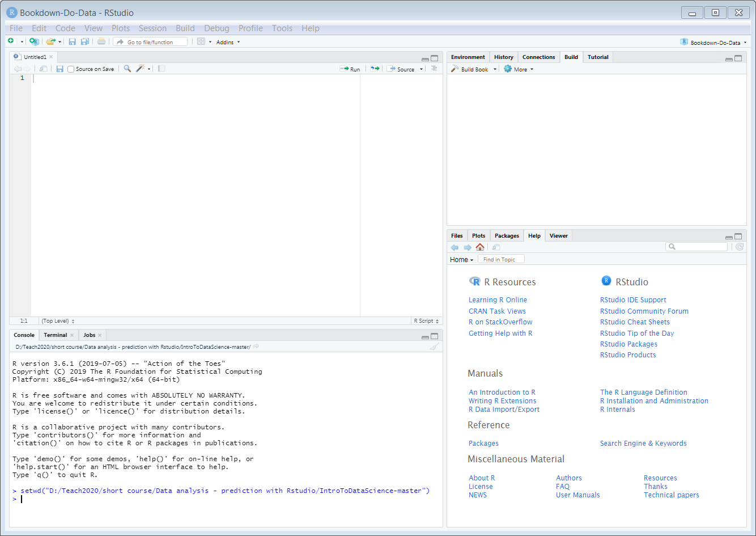Viewport: 756px width, 536px height.
Task: Switch to the Packages tab
Action: click(x=506, y=236)
